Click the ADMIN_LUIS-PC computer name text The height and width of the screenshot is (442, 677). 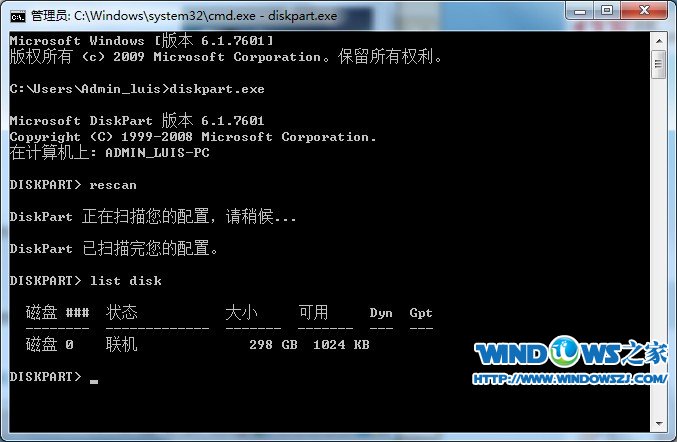tap(157, 153)
